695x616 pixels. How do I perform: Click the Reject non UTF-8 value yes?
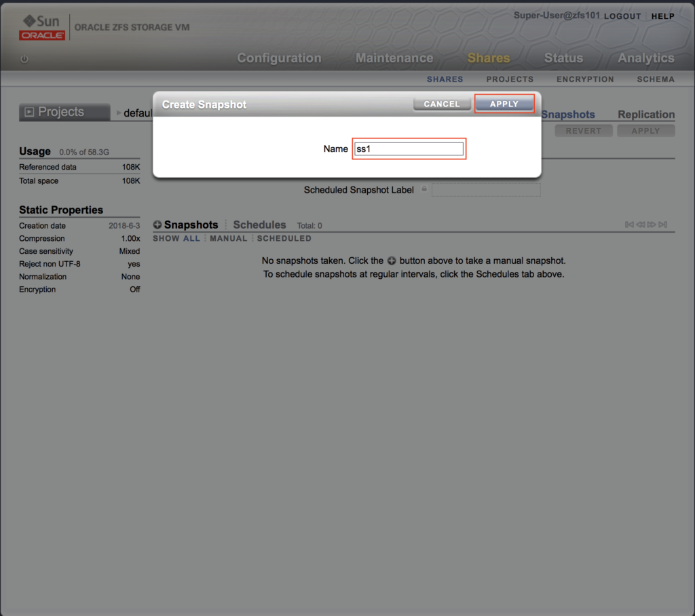pyautogui.click(x=134, y=264)
